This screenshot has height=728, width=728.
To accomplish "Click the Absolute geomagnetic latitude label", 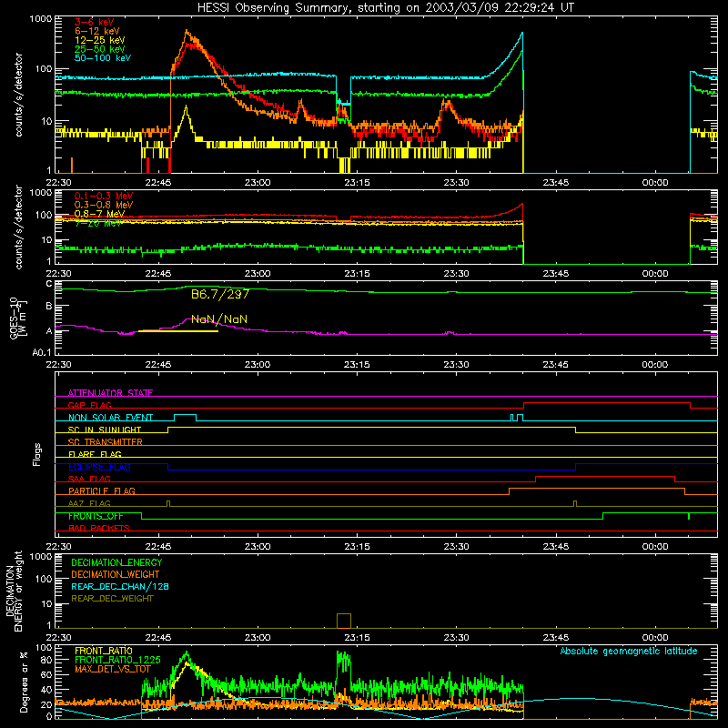I will [629, 651].
